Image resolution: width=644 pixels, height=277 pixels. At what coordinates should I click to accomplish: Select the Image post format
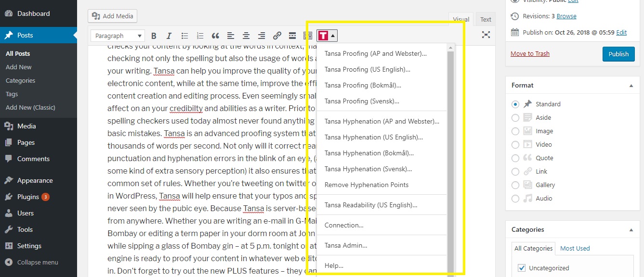515,131
